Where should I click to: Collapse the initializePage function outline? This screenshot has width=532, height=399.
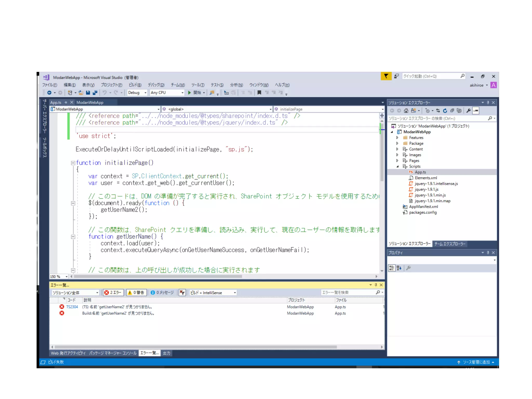point(73,163)
